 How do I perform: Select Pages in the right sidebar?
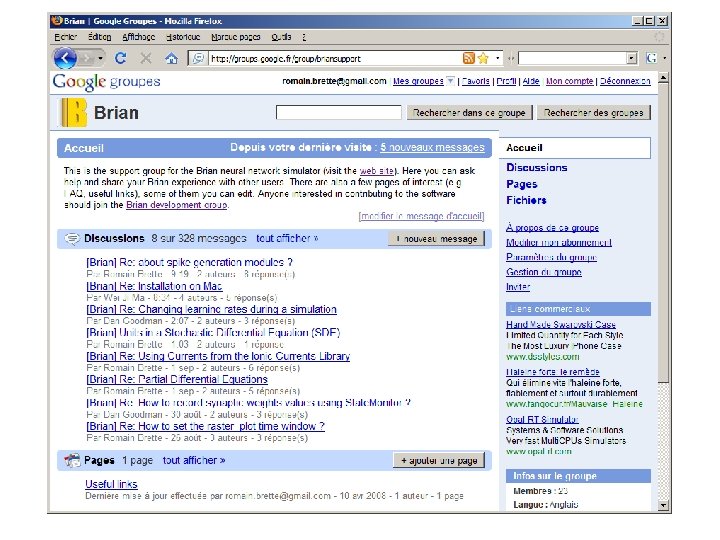(522, 184)
